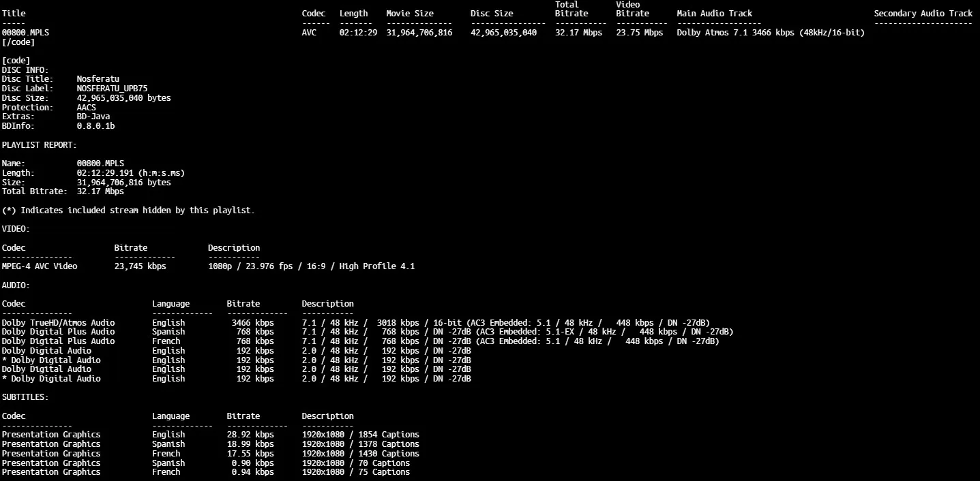
Task: Click the playlist length 02:12:29.191 value
Action: click(130, 173)
